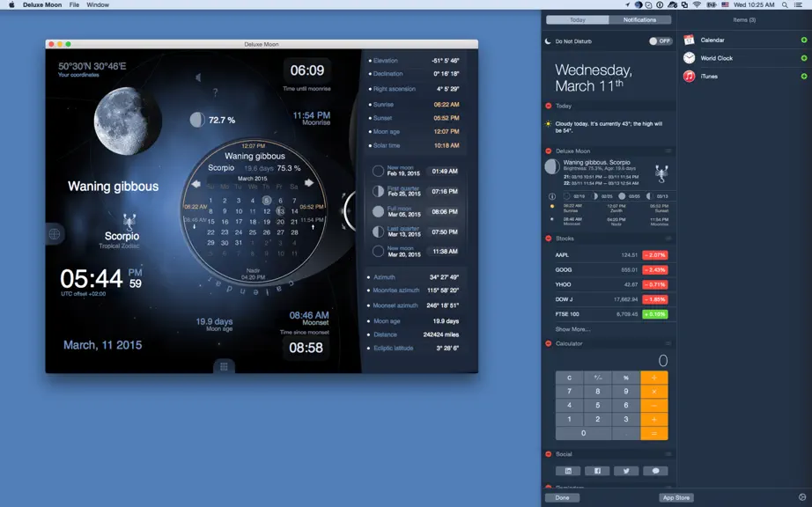
Task: Go to previous month with left arrow
Action: pyautogui.click(x=196, y=184)
